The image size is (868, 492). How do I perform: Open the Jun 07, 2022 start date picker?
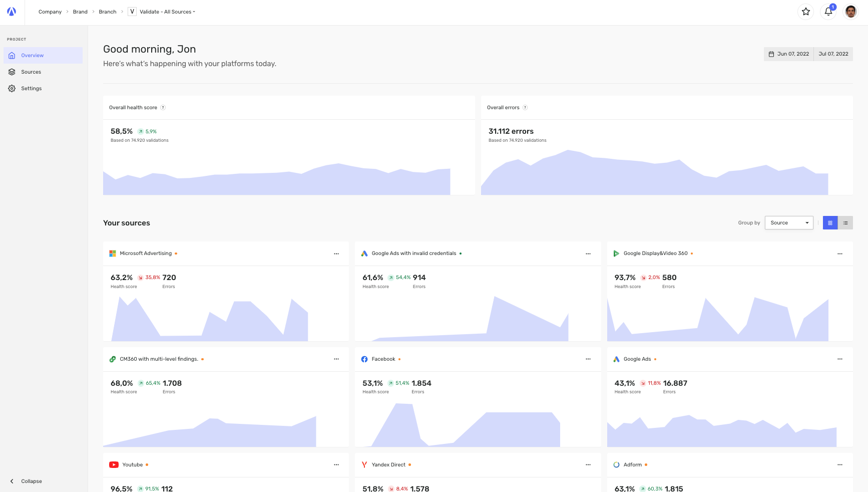pyautogui.click(x=789, y=54)
